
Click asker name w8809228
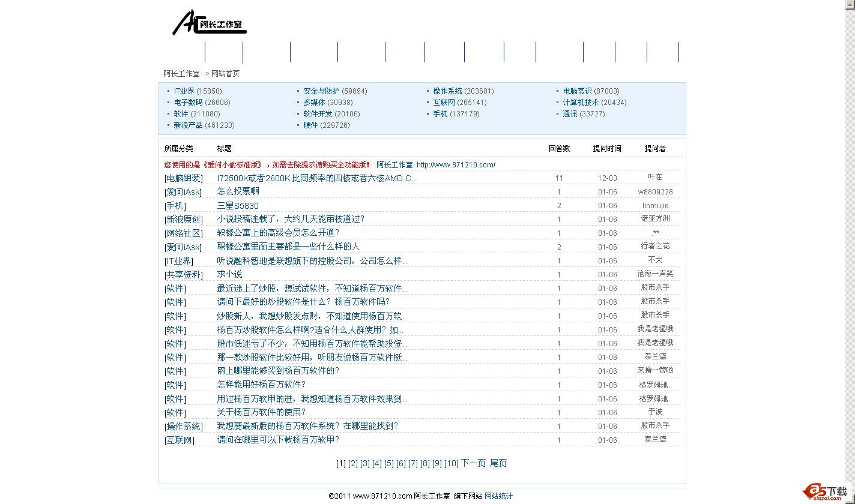click(655, 192)
